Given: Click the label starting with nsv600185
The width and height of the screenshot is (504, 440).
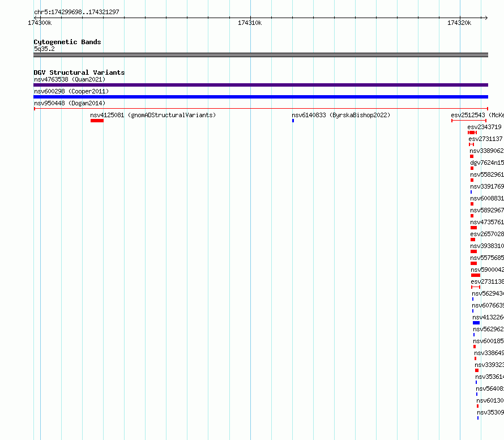Looking at the screenshot, I should [x=489, y=341].
